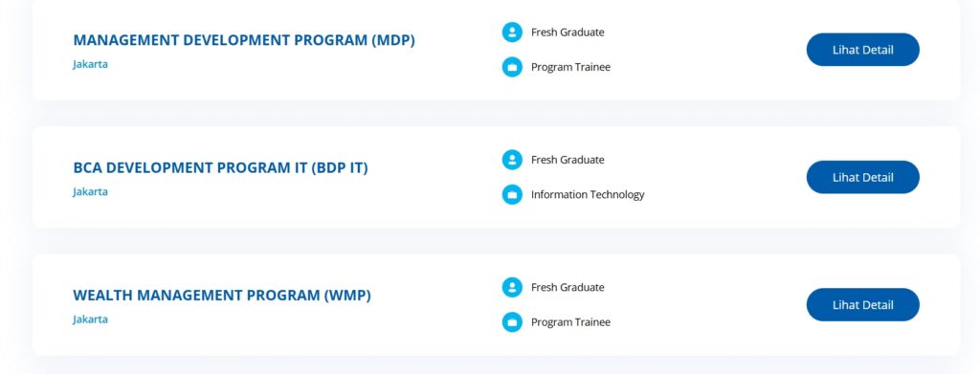Select the Jakarta location under WMP
980x374 pixels.
pos(90,319)
